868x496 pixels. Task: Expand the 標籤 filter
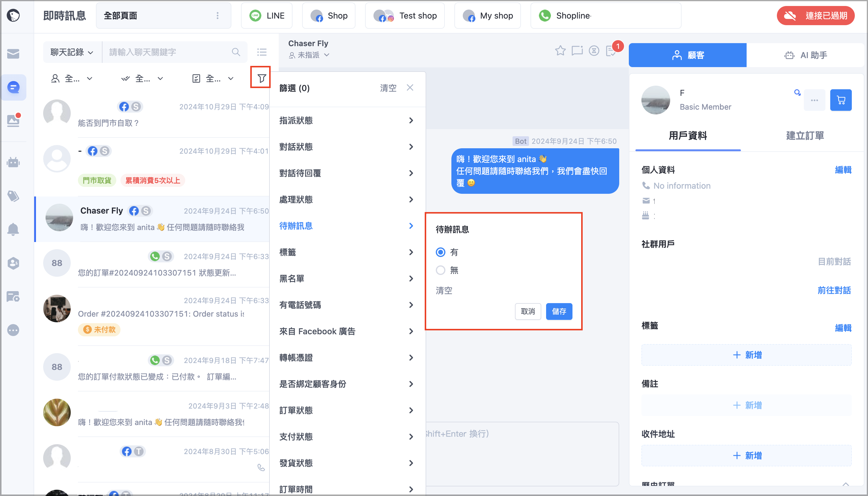point(347,252)
